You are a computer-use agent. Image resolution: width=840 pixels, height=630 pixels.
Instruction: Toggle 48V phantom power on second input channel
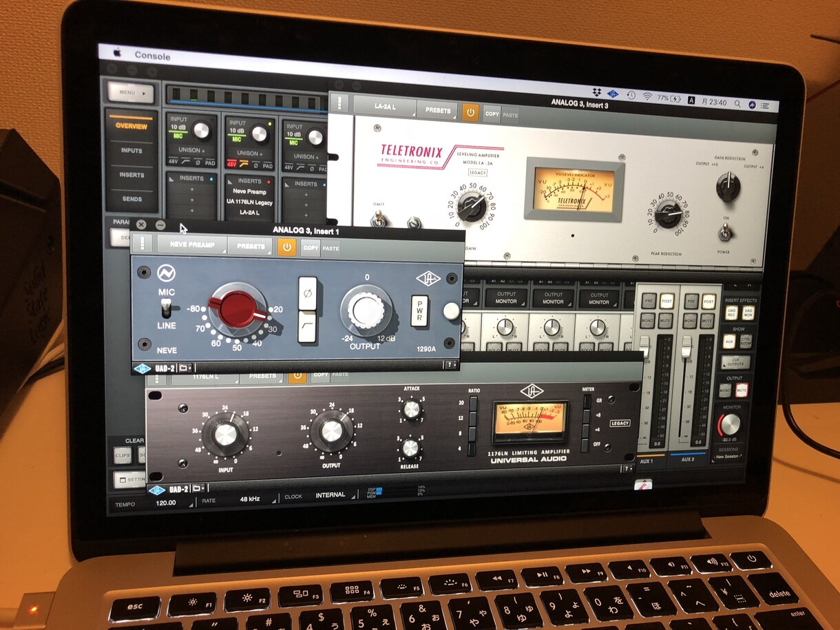pyautogui.click(x=232, y=165)
